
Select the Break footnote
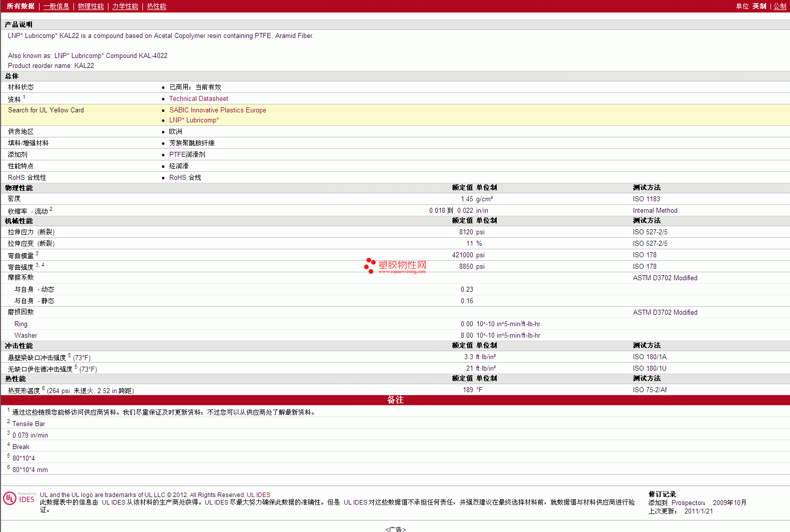20,447
